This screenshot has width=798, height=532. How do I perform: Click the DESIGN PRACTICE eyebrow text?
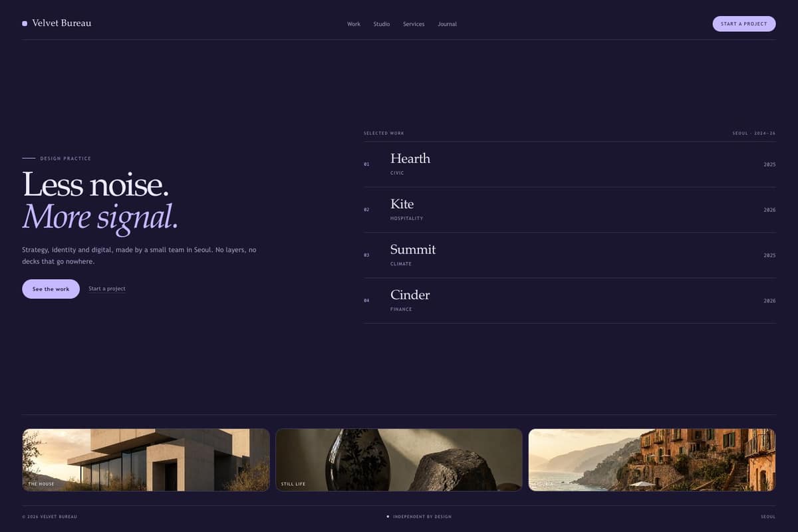(66, 158)
